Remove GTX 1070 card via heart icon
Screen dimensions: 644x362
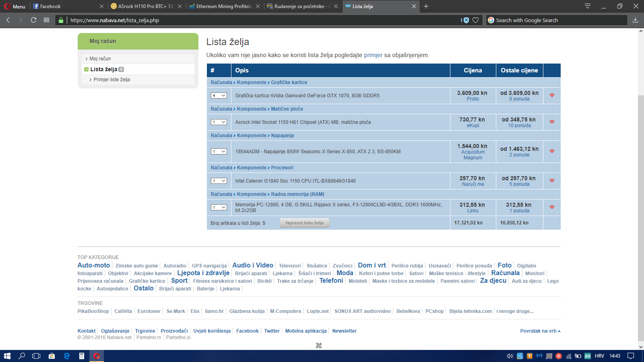[x=552, y=95]
